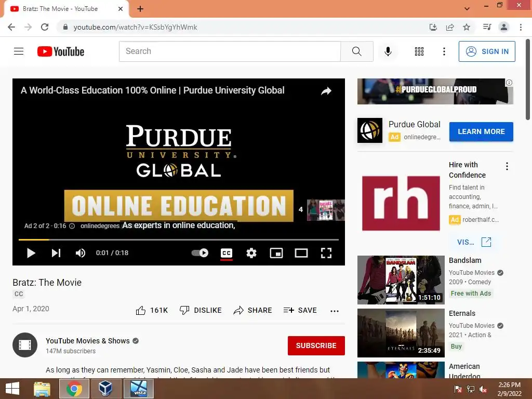The image size is (532, 399).
Task: Open the Eternals movie thumbnail
Action: (401, 333)
